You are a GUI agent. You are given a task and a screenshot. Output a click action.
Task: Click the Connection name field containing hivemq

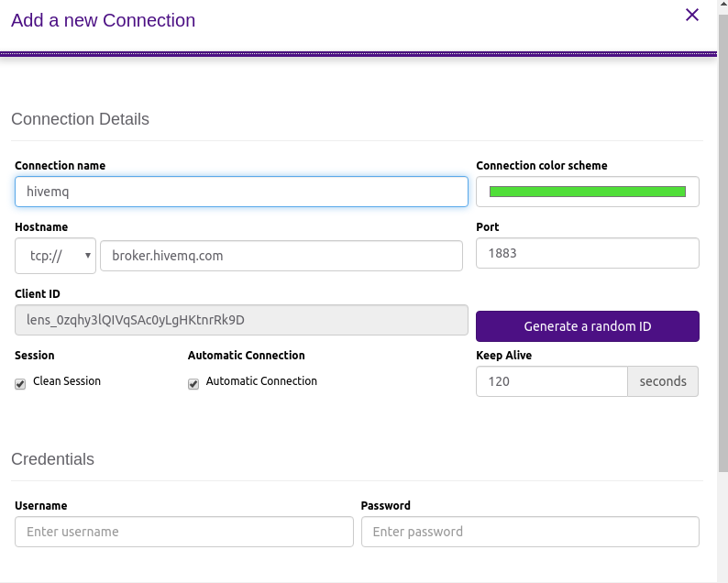[241, 192]
